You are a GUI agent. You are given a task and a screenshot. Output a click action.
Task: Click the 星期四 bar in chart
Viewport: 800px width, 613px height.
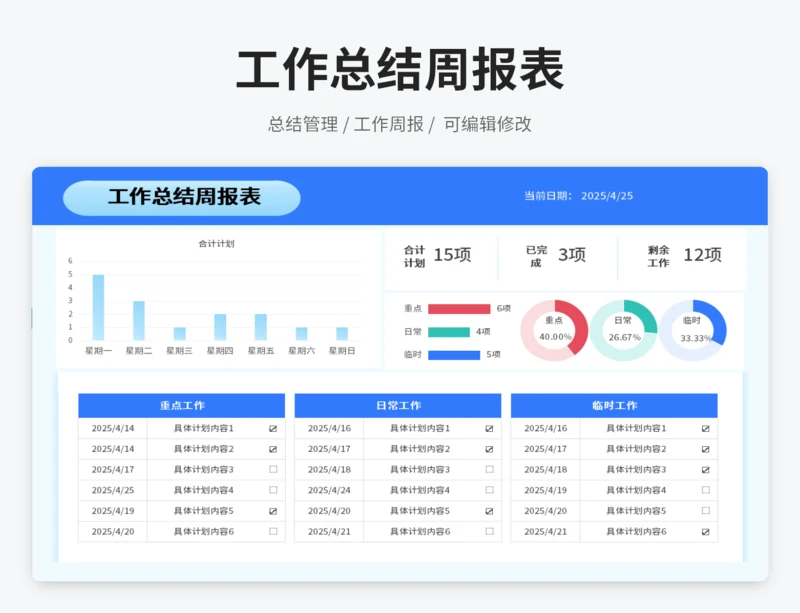pyautogui.click(x=220, y=327)
